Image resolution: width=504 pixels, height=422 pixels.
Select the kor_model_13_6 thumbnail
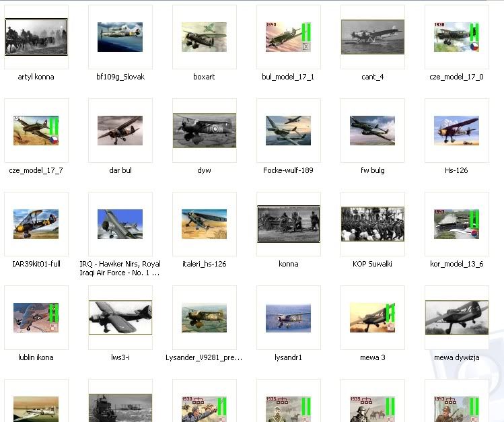click(x=456, y=224)
